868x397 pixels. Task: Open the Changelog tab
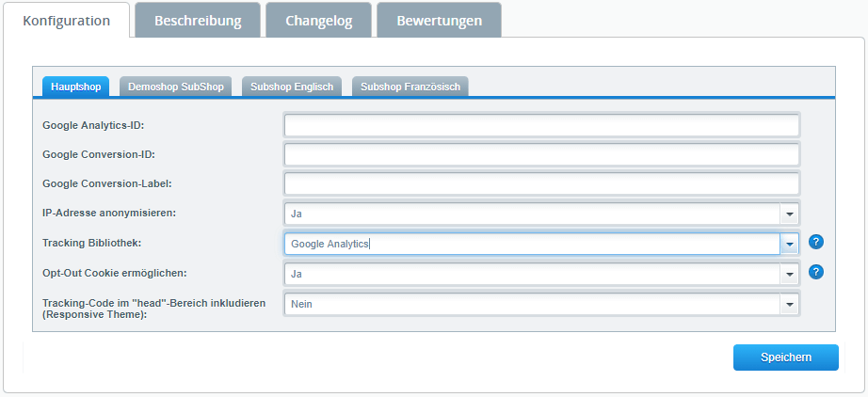[x=319, y=21]
